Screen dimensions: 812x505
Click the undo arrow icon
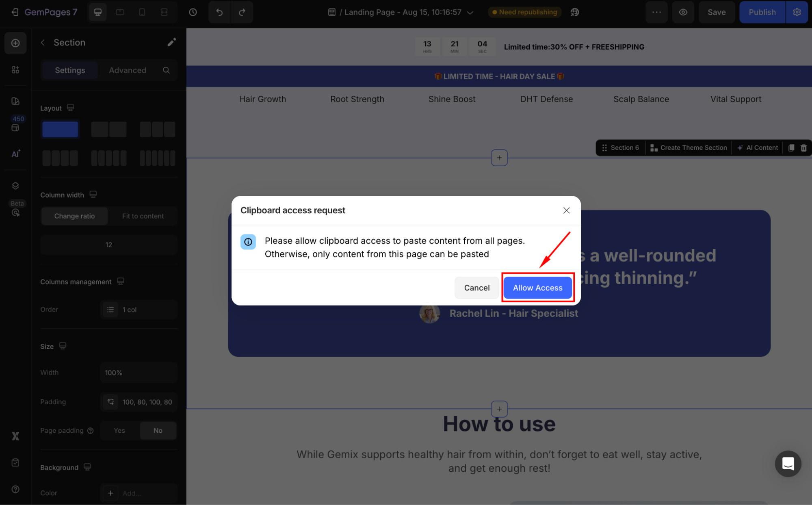tap(219, 12)
